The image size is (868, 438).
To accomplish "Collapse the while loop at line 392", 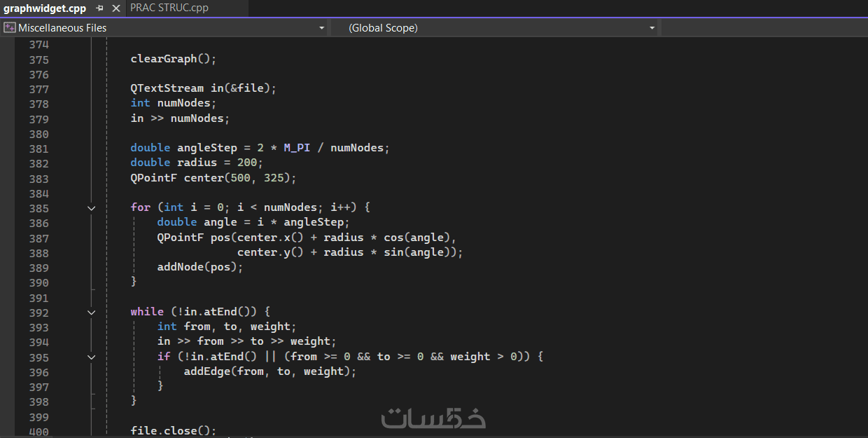I will coord(91,313).
